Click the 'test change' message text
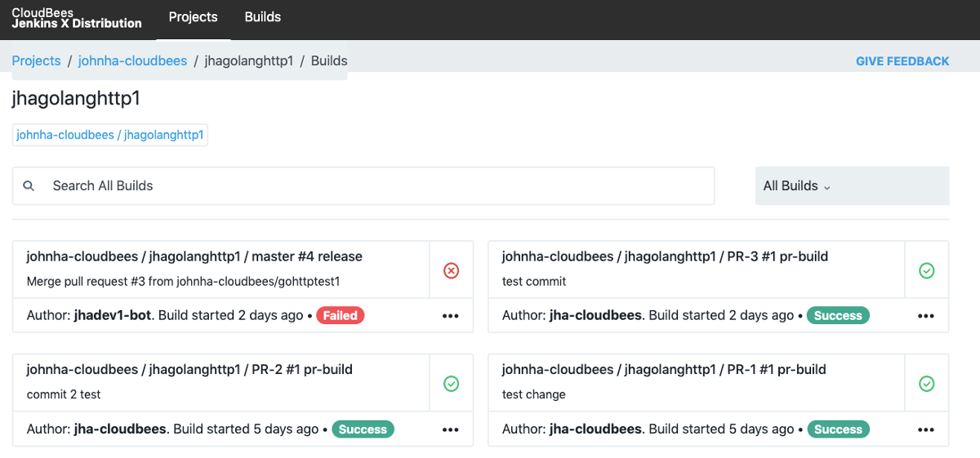The image size is (980, 458). point(533,394)
